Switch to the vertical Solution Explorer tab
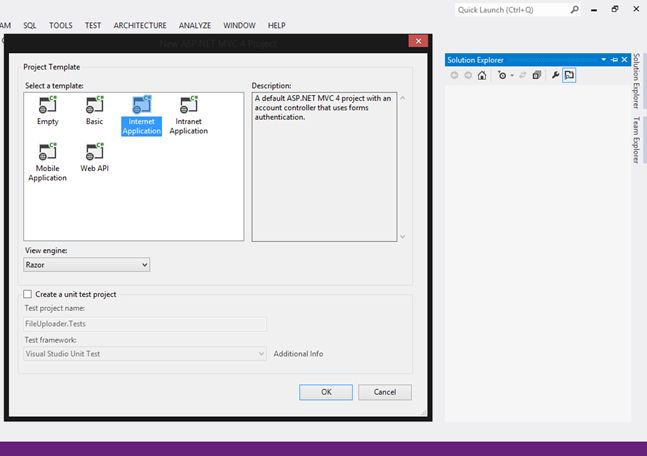647x456 pixels. [636, 81]
